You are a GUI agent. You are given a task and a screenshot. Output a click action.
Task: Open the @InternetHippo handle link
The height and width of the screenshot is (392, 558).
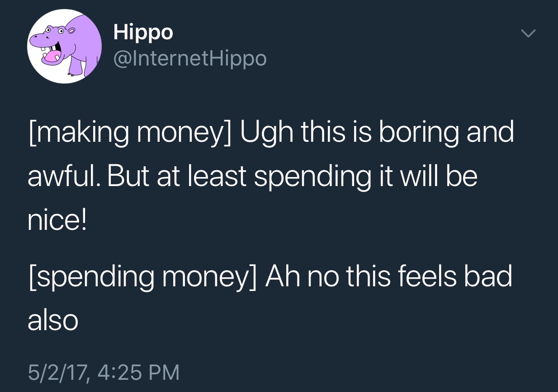pos(190,58)
